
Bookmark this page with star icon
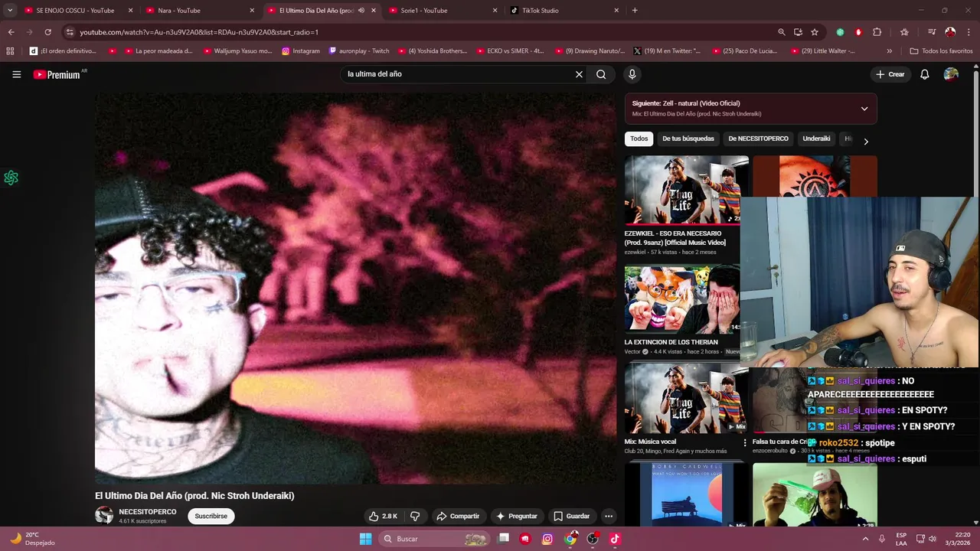815,32
